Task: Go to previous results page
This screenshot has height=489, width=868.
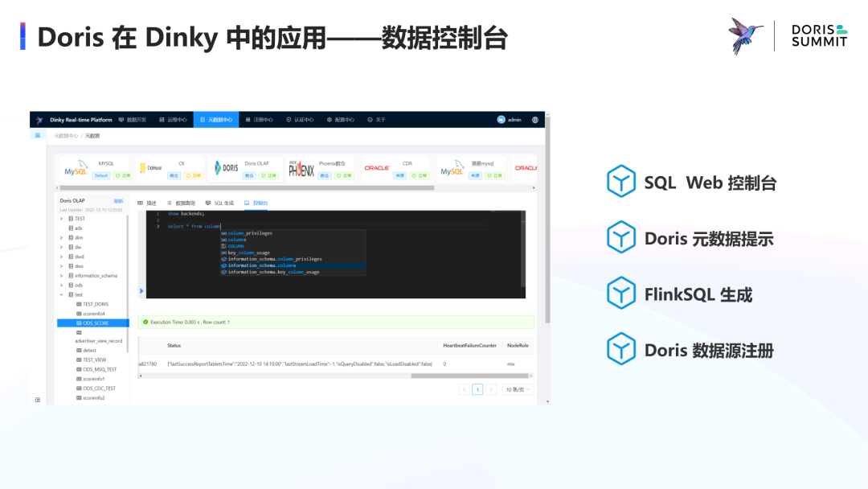Action: (464, 389)
